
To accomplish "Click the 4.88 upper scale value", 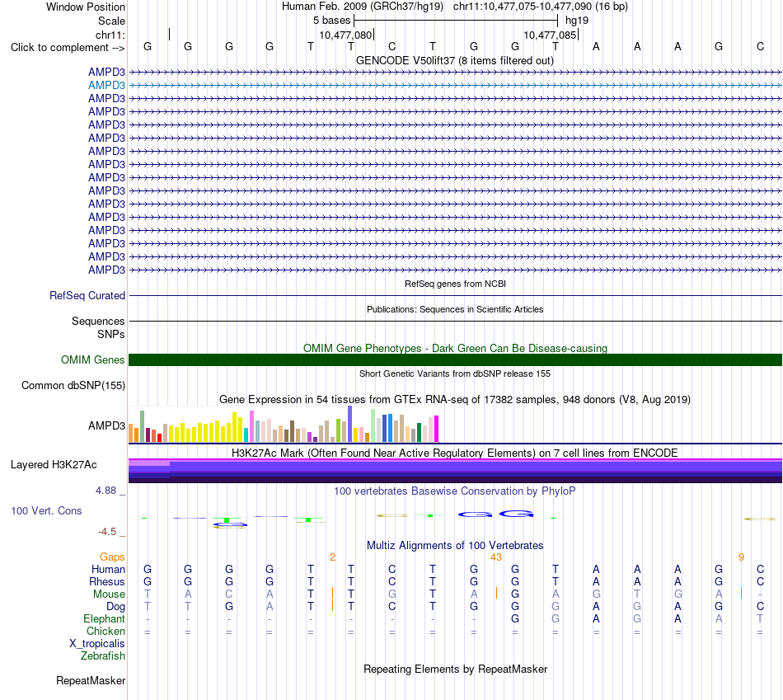I will coord(105,491).
